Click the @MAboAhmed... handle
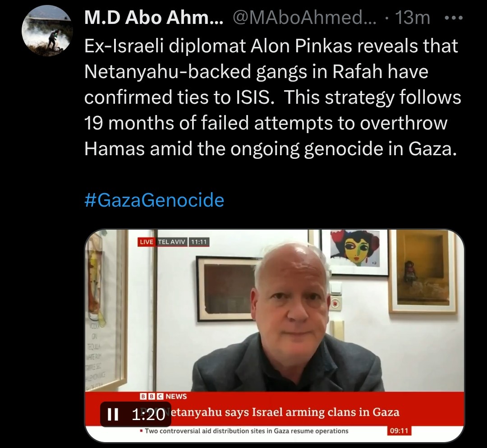The image size is (487, 448). (x=304, y=18)
